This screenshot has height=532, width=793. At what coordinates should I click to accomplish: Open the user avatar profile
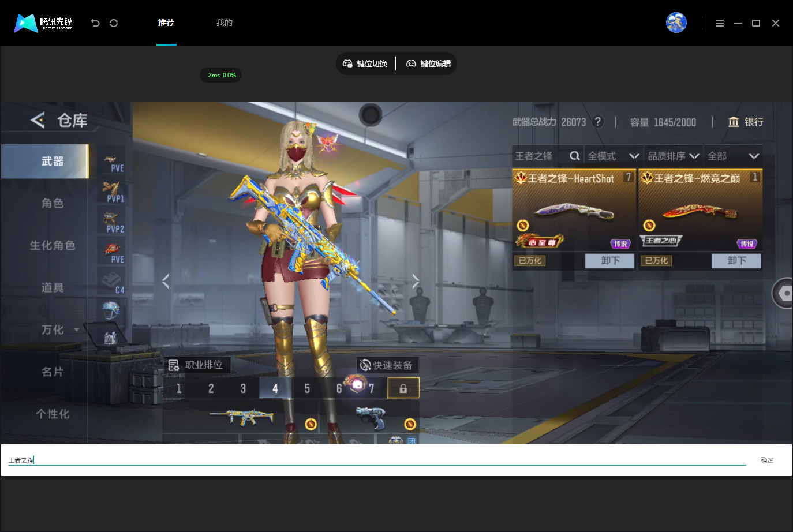point(676,23)
